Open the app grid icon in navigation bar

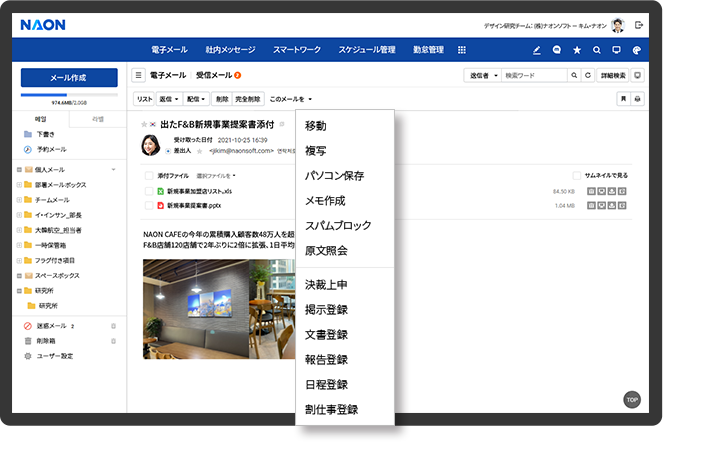pyautogui.click(x=461, y=50)
